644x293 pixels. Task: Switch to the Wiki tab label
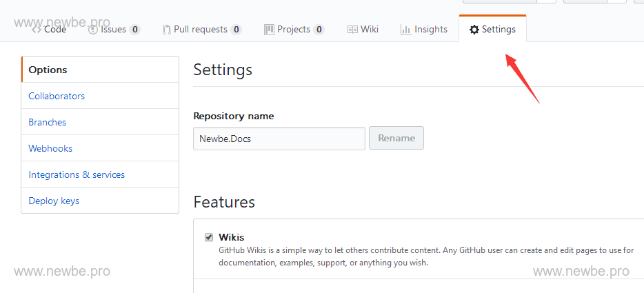370,30
